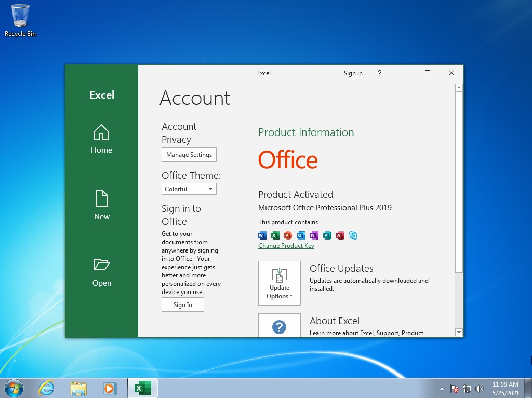Show hidden system tray icons
The width and height of the screenshot is (532, 398).
click(x=442, y=389)
